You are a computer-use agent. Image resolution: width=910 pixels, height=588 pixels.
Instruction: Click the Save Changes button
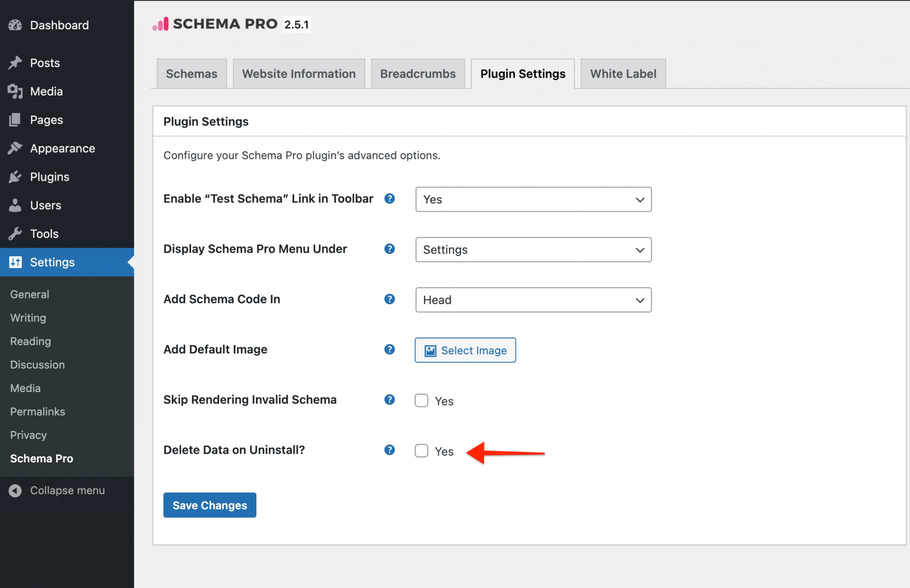209,505
